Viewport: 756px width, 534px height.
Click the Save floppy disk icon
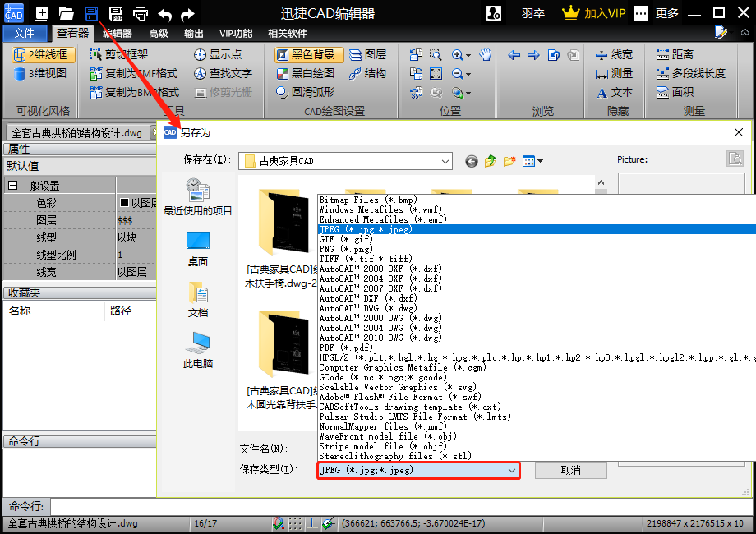(x=91, y=13)
